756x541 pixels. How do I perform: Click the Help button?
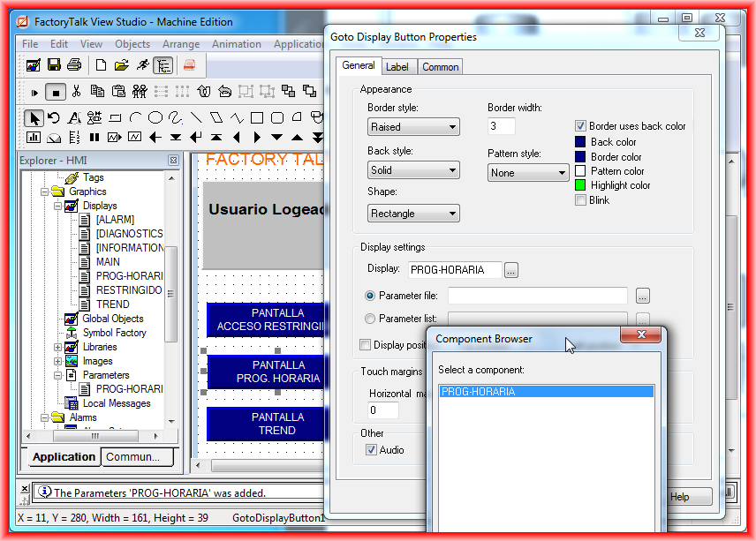[679, 497]
